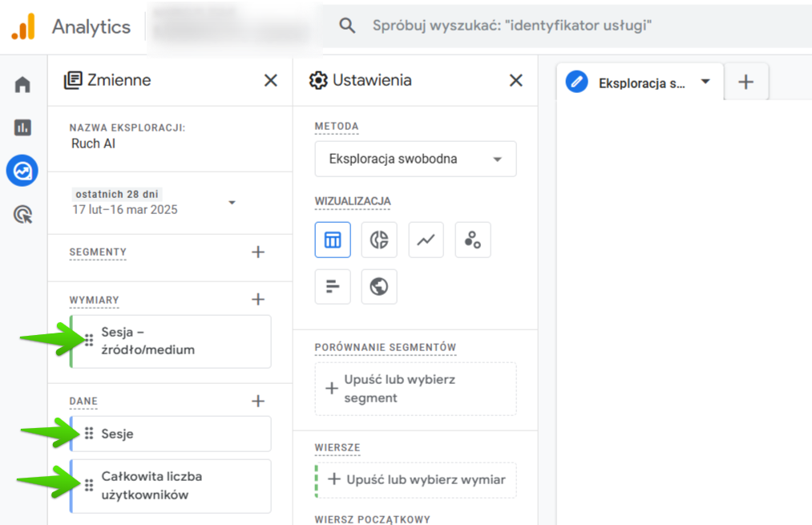Click the search field at top
812x525 pixels.
click(x=561, y=26)
